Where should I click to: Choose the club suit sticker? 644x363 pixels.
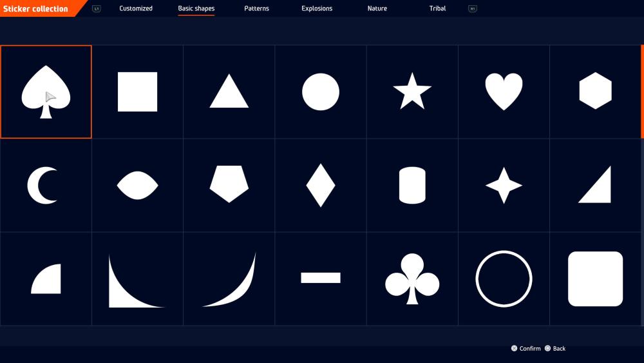point(412,279)
